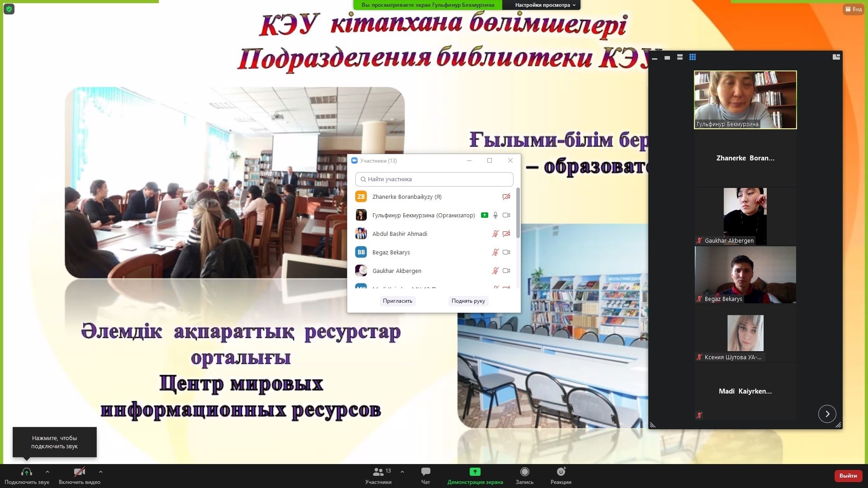This screenshot has width=868, height=488.
Task: Select gallery grid view icon in video panel
Action: click(x=693, y=57)
